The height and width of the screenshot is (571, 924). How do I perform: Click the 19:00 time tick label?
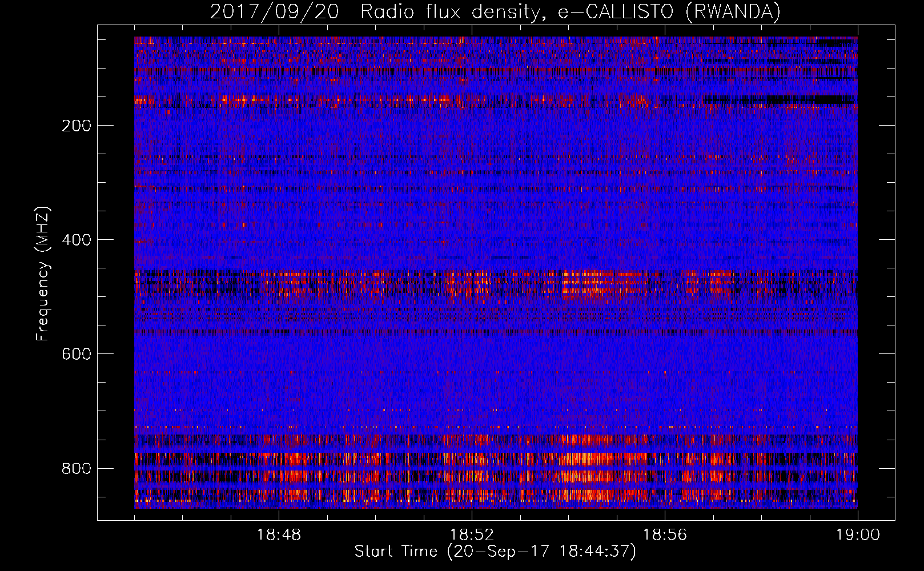tap(858, 535)
